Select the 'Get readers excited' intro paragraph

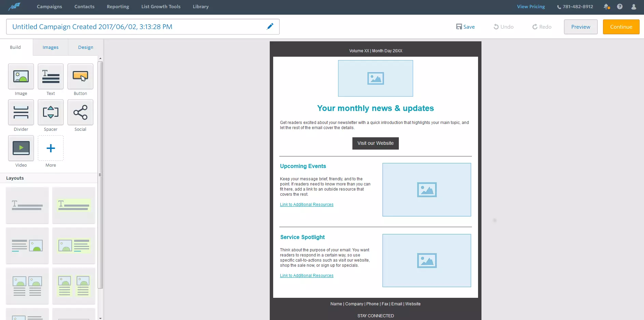point(374,125)
